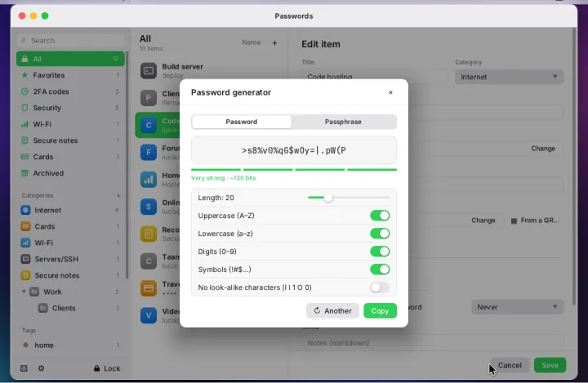The height and width of the screenshot is (383, 588).
Task: Open Build server item
Action: 210,70
